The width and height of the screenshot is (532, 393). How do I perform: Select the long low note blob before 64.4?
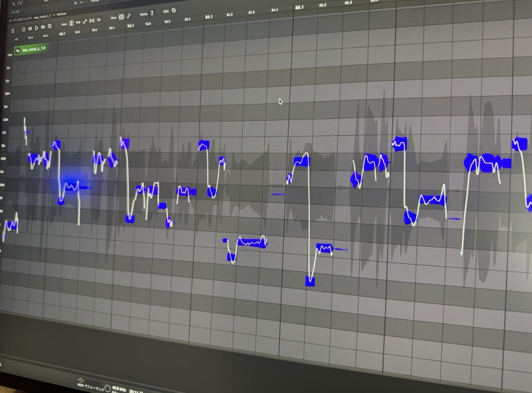pyautogui.click(x=252, y=242)
